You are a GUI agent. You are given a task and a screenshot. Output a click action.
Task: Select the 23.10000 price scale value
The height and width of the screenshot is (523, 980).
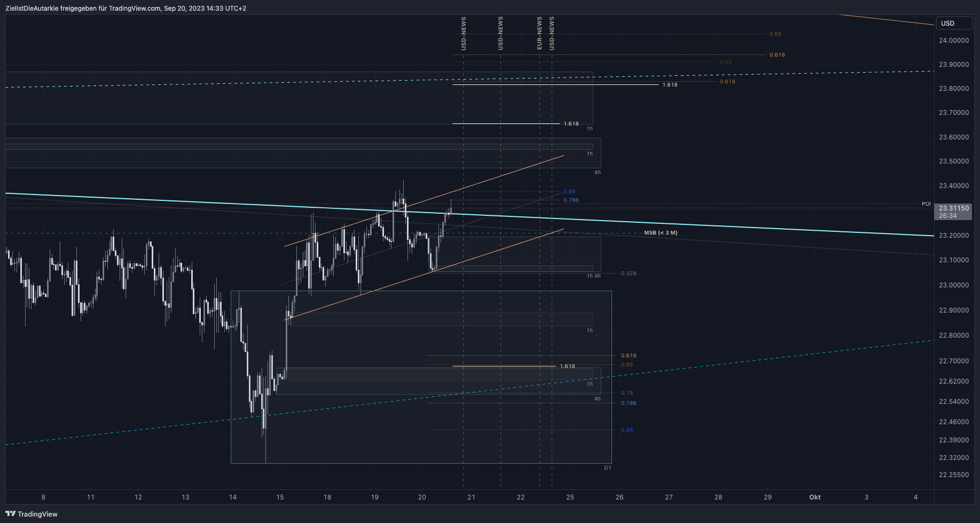coord(954,260)
